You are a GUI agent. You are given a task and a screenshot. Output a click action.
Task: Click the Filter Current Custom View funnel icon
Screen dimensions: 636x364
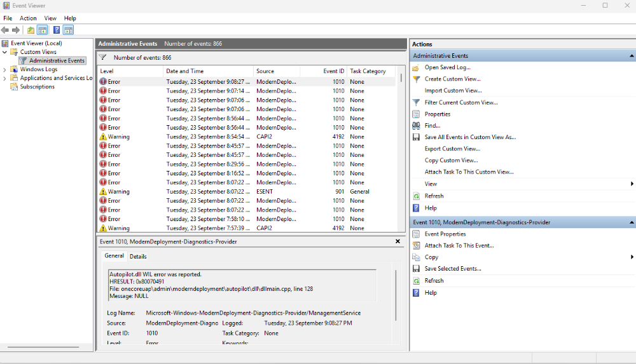(x=416, y=102)
